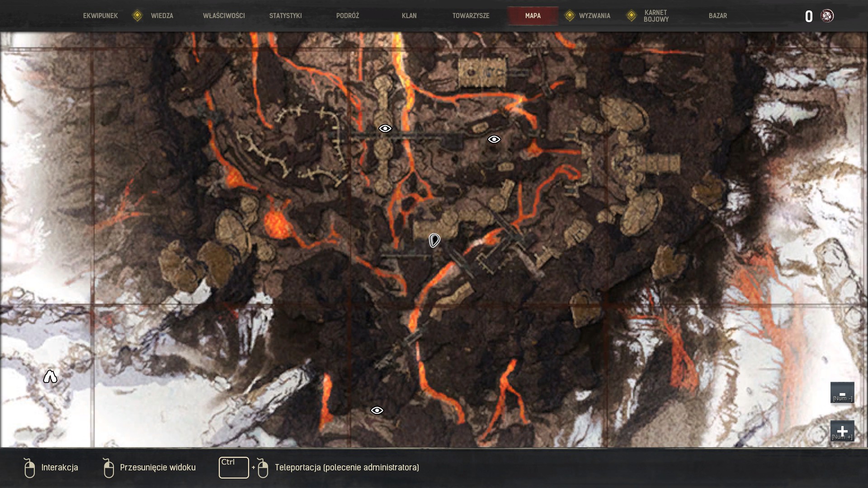Select the cave marker in the snowy west

[50, 376]
